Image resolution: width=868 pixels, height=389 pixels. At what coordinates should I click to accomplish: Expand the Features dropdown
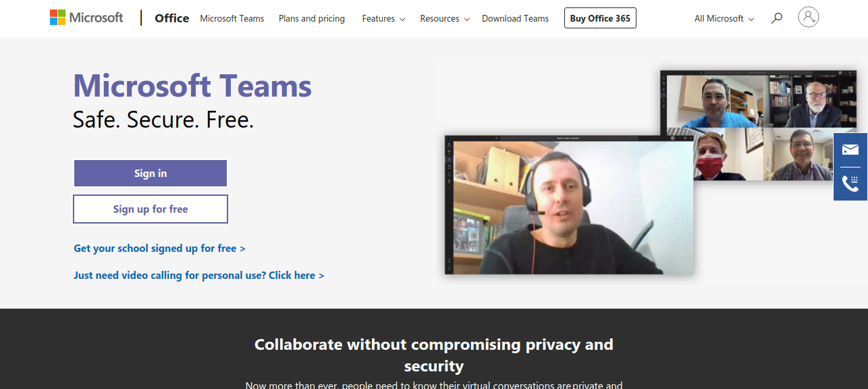coord(383,18)
